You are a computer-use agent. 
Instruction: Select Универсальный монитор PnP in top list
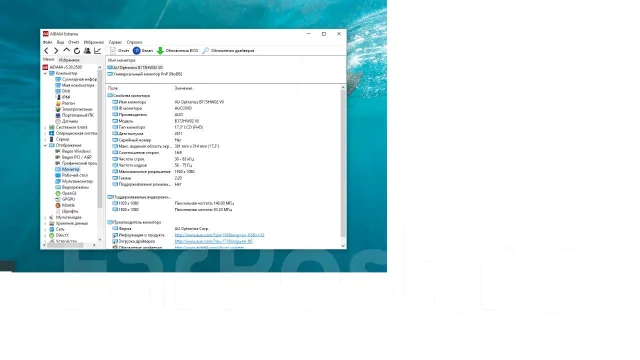144,74
